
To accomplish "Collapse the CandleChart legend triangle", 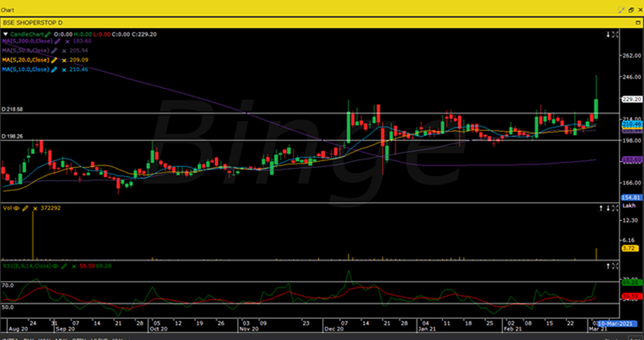I will [6, 35].
